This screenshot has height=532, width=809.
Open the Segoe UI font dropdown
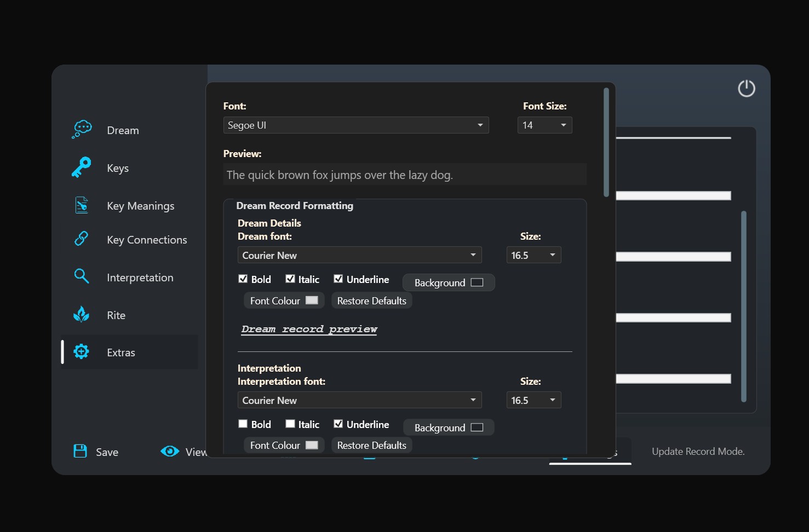(x=356, y=125)
